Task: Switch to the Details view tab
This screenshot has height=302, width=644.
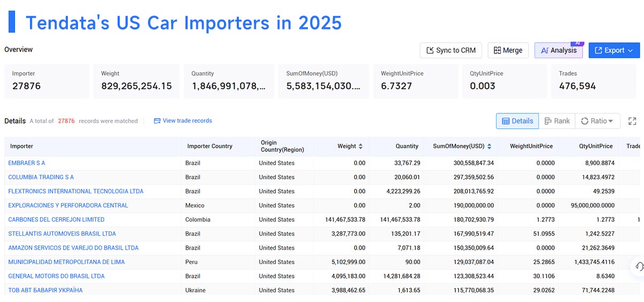Action: point(517,121)
